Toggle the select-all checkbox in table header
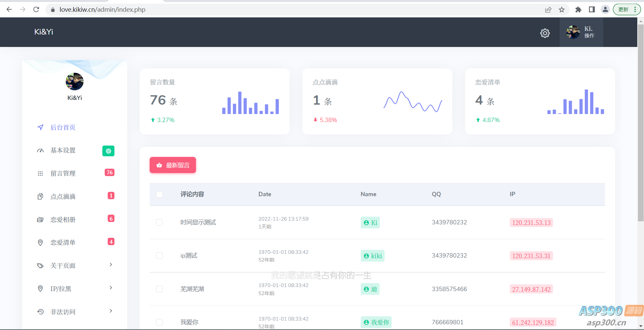 (x=159, y=195)
